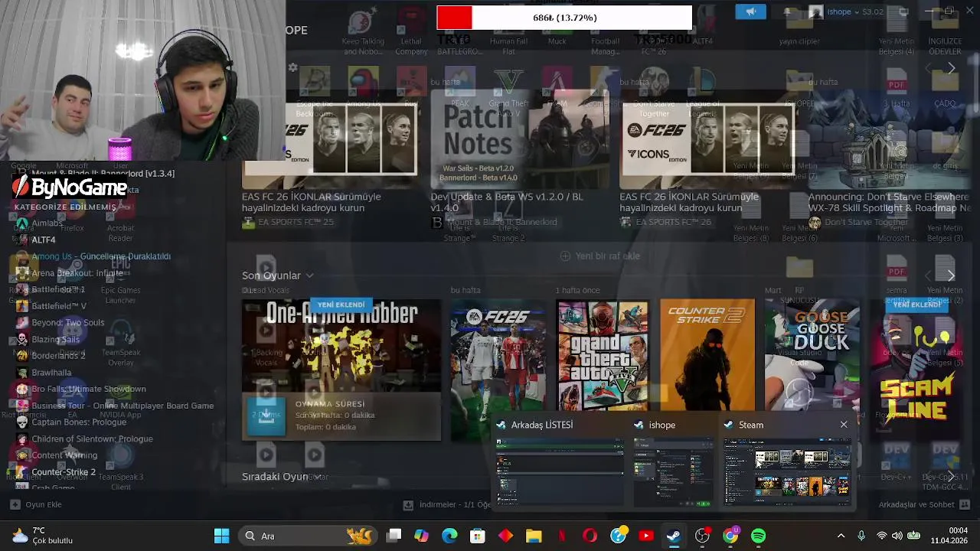Select Borderlands 2 in the library list
980x551 pixels.
click(58, 356)
